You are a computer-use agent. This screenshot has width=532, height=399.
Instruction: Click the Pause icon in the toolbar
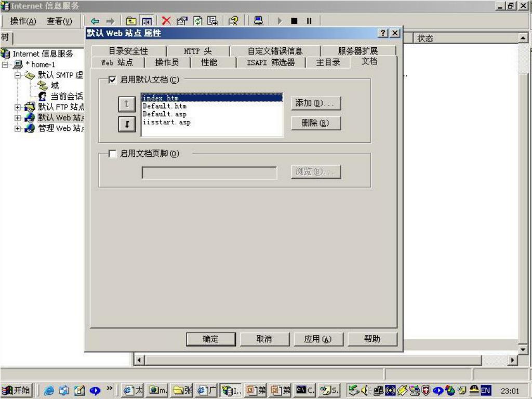(x=309, y=21)
